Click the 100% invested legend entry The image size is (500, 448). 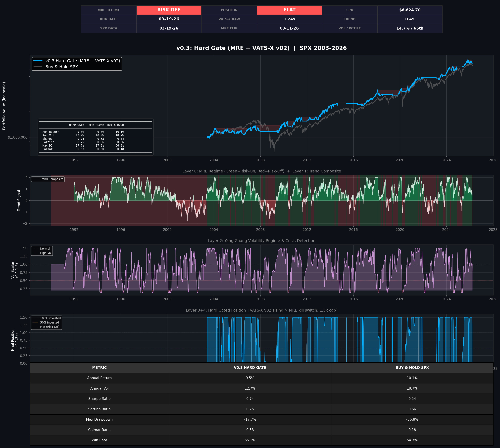click(50, 318)
